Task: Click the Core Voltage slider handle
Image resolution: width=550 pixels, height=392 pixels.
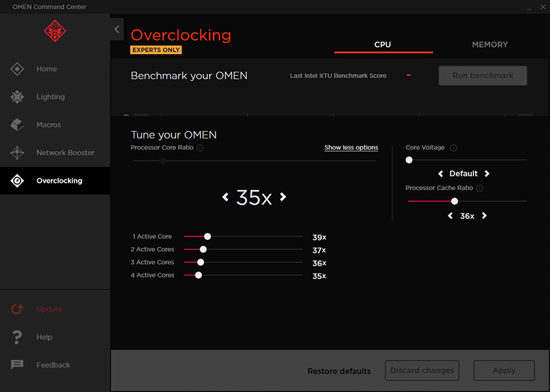Action: [409, 160]
